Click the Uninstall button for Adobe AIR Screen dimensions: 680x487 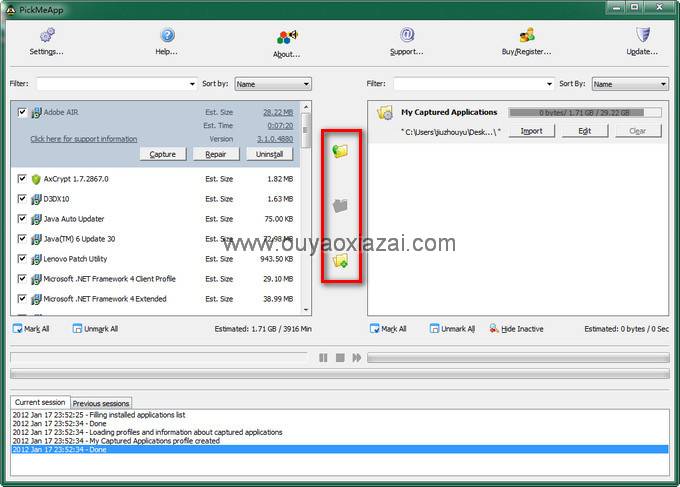coord(269,154)
